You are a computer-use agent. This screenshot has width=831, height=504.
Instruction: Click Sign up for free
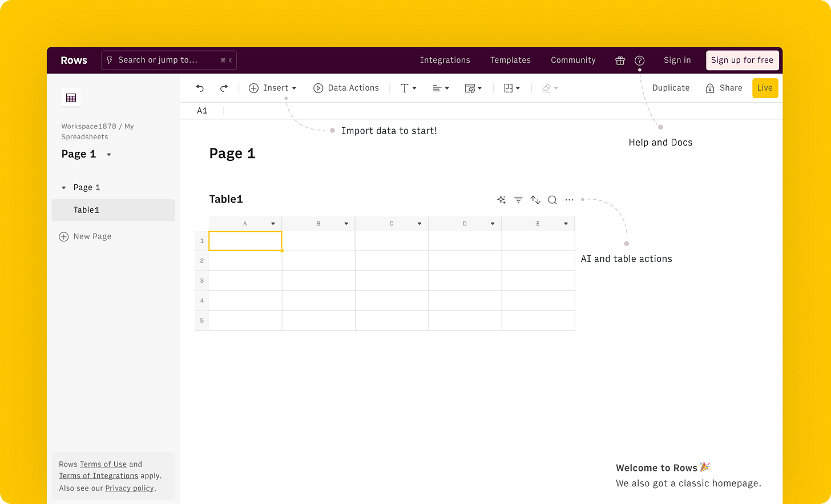coord(742,60)
